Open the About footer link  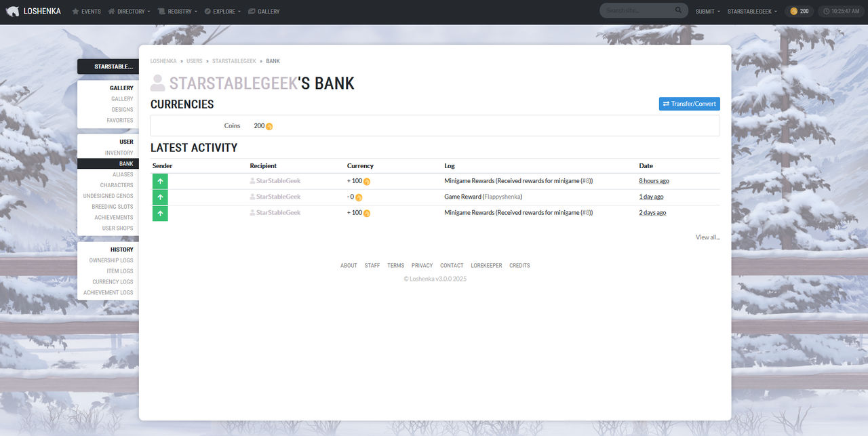tap(349, 266)
